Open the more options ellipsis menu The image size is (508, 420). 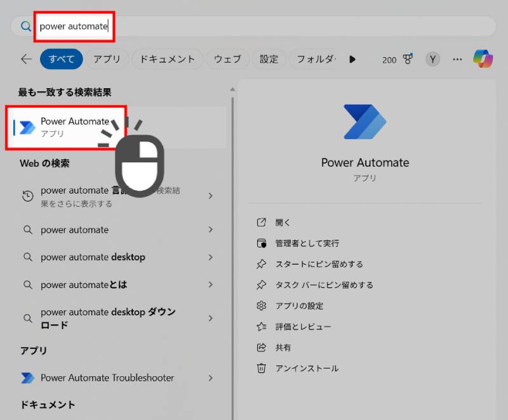(457, 59)
